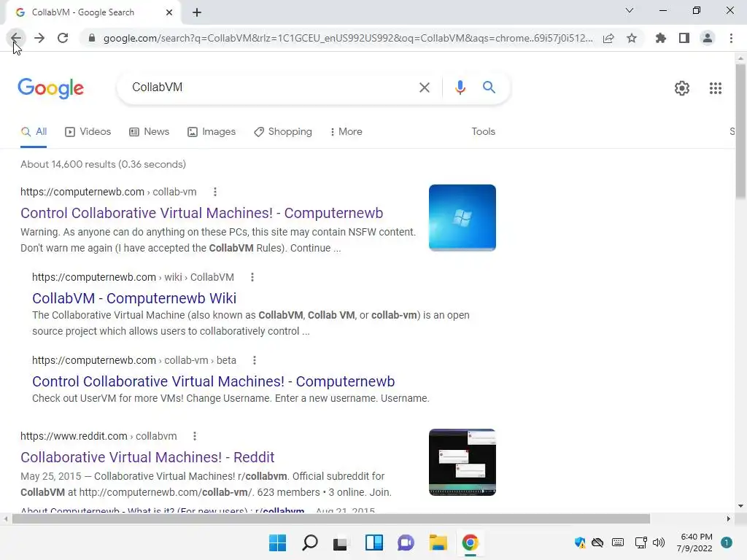747x560 pixels.
Task: Open the Windows Start menu
Action: pos(277,542)
